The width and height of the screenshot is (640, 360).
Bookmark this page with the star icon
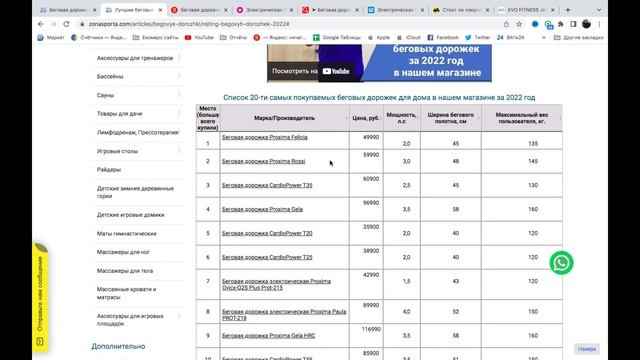pos(519,24)
